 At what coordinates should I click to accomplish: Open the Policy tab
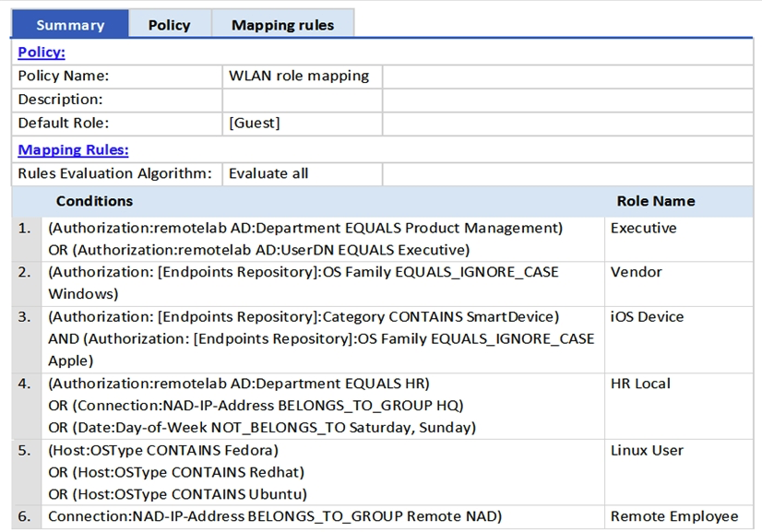click(170, 24)
